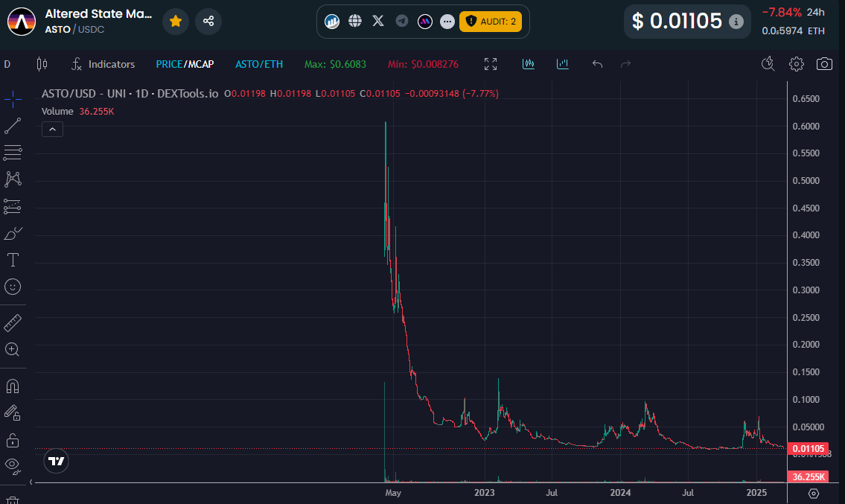Remove drawings with the trash icon

click(13, 500)
